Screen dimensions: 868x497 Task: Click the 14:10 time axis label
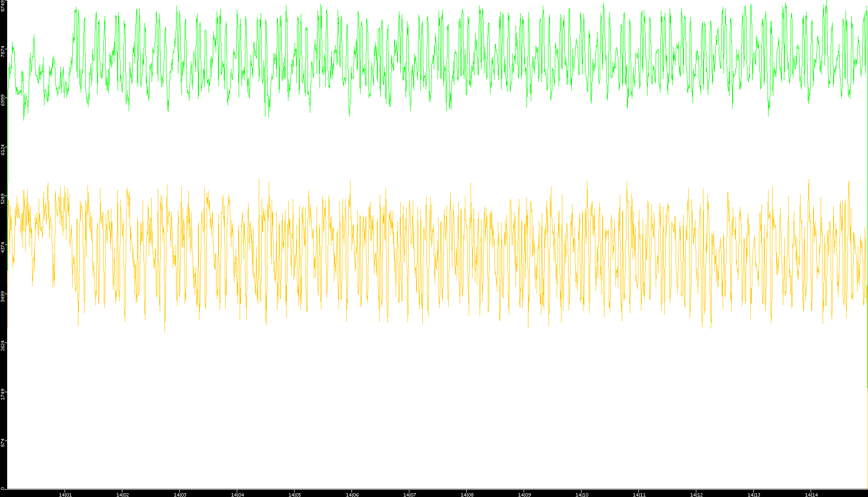(582, 495)
